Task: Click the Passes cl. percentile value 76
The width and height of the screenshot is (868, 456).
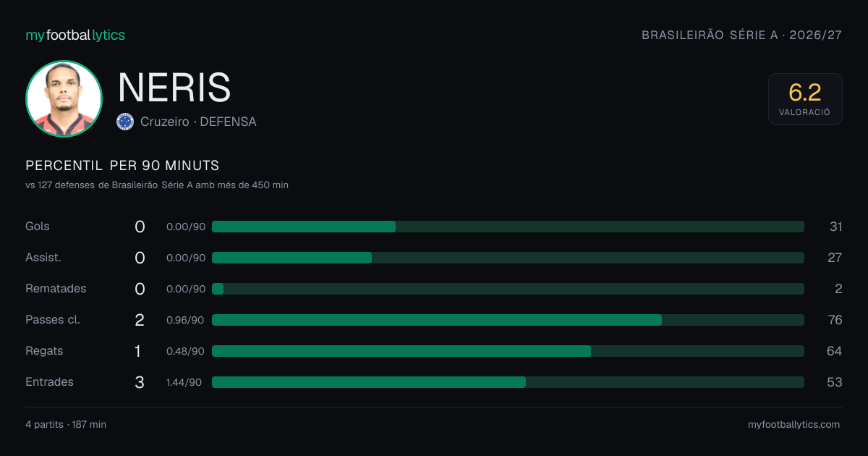Action: point(835,320)
